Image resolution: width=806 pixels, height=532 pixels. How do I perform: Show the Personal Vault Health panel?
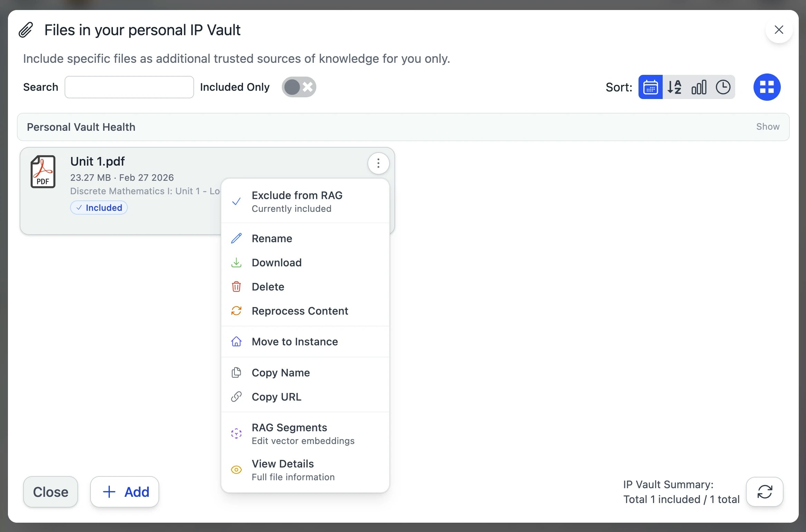(x=768, y=127)
